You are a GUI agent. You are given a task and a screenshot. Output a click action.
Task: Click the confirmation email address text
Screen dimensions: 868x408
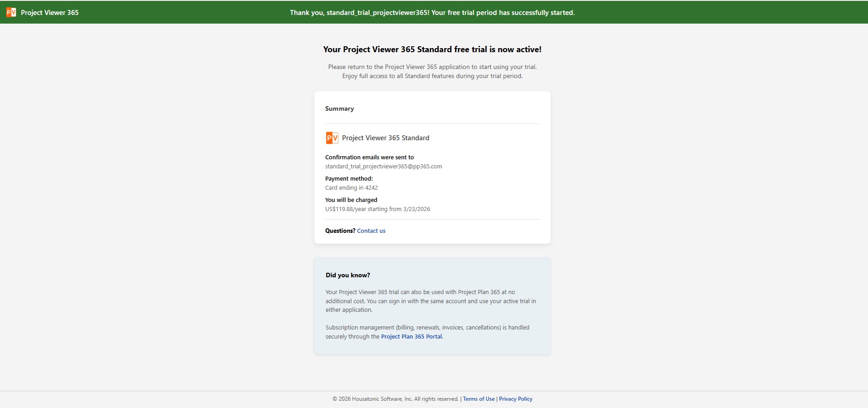tap(383, 167)
